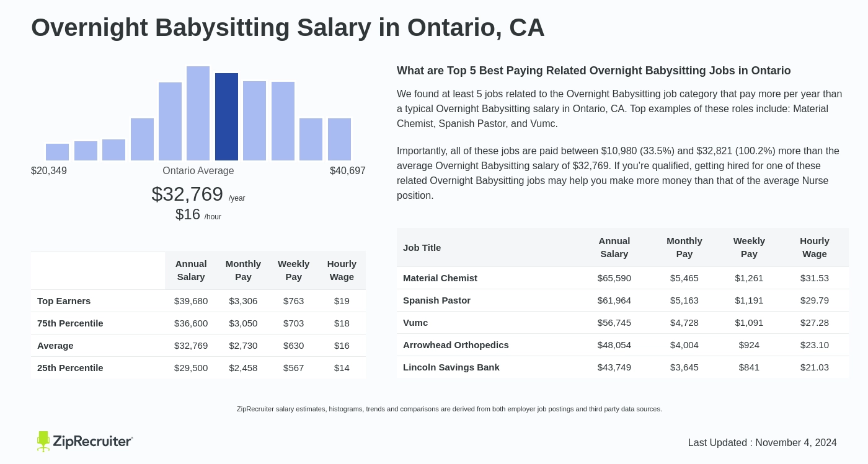Click Top Earners hourly wage '$19'
This screenshot has width=868, height=464.
coord(342,300)
